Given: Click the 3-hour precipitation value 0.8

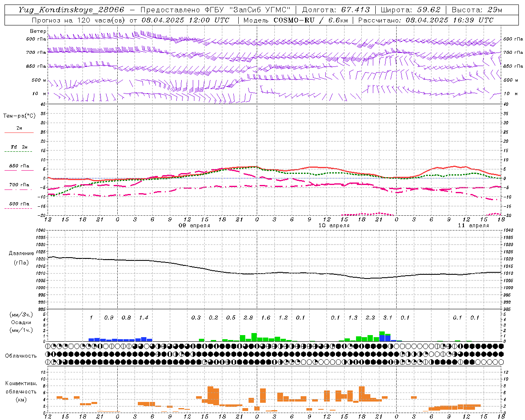Looking at the screenshot, I should 126,318.
